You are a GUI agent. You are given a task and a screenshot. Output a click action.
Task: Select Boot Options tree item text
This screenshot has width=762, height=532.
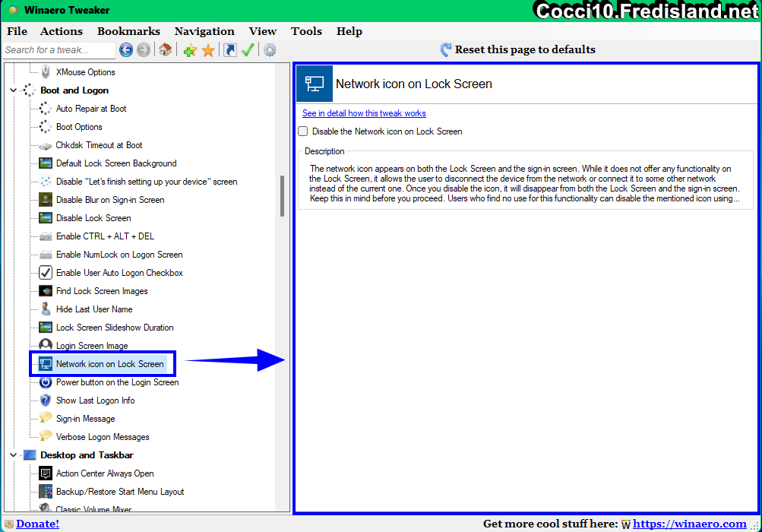pyautogui.click(x=79, y=127)
